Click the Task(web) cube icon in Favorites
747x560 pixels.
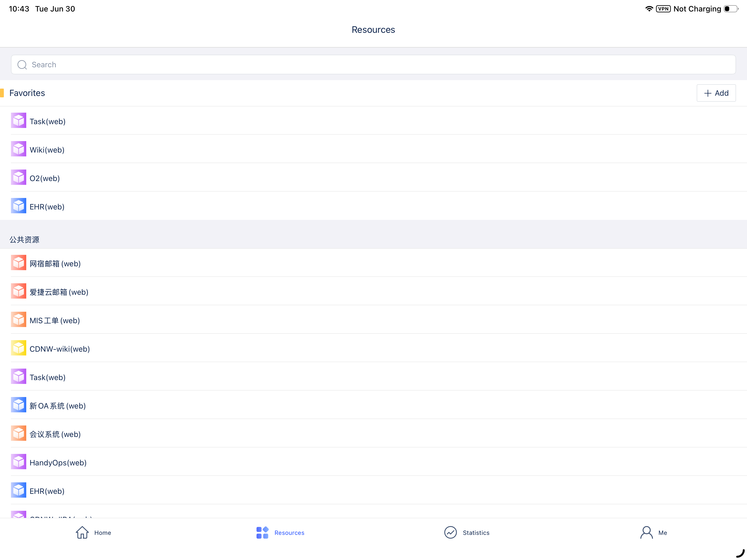[19, 121]
